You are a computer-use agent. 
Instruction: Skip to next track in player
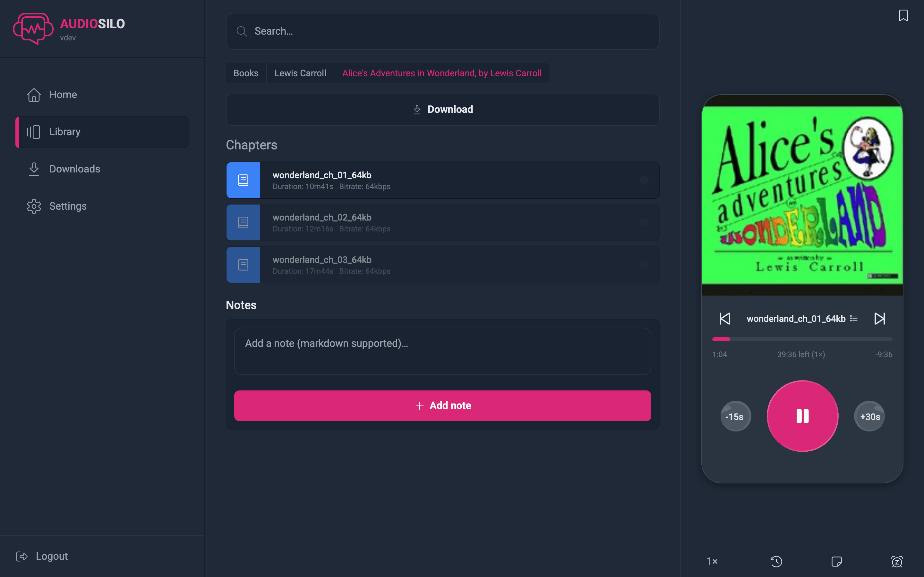click(880, 319)
